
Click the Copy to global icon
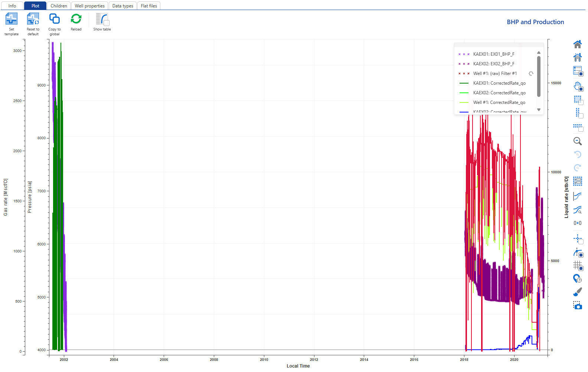pyautogui.click(x=55, y=19)
